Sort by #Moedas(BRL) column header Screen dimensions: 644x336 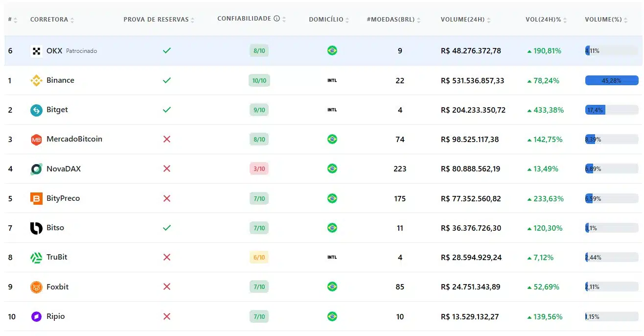(x=394, y=20)
